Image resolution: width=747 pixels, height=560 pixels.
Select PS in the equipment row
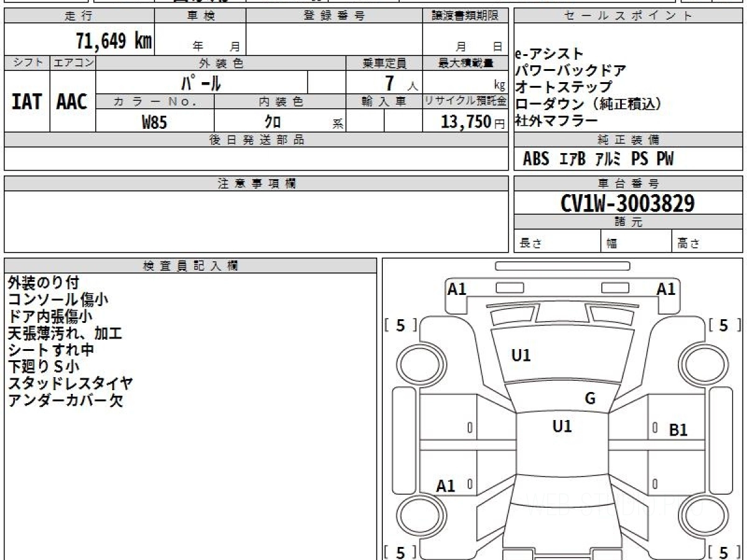(x=639, y=159)
